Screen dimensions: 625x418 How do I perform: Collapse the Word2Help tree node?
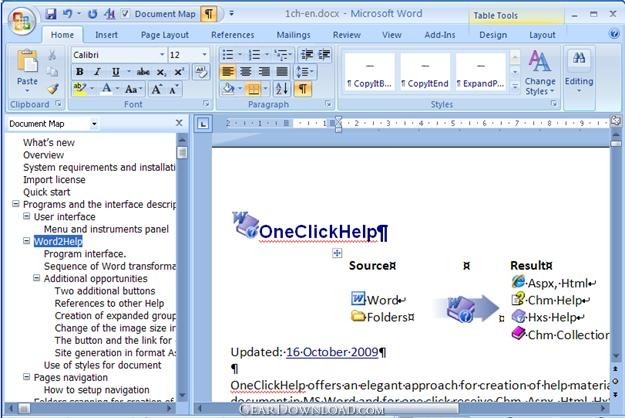point(26,241)
